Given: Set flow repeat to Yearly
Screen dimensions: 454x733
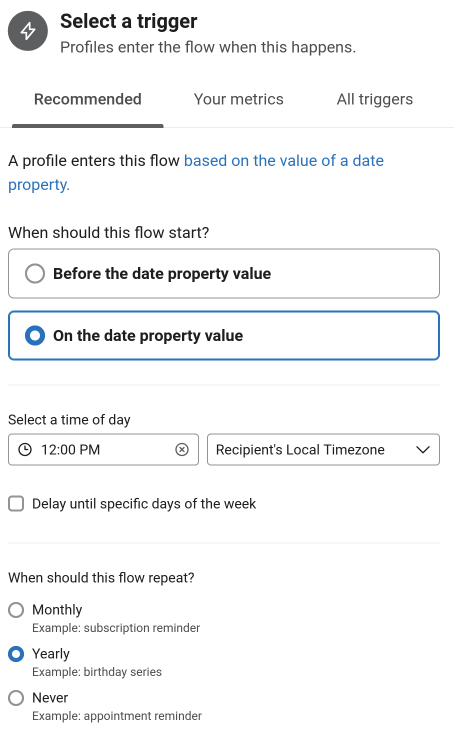Looking at the screenshot, I should pos(16,654).
